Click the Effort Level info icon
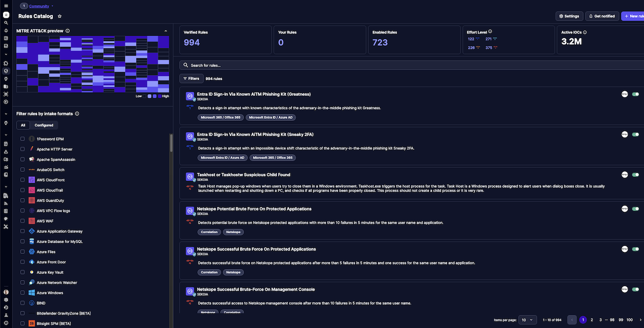Image resolution: width=644 pixels, height=328 pixels. pyautogui.click(x=491, y=32)
